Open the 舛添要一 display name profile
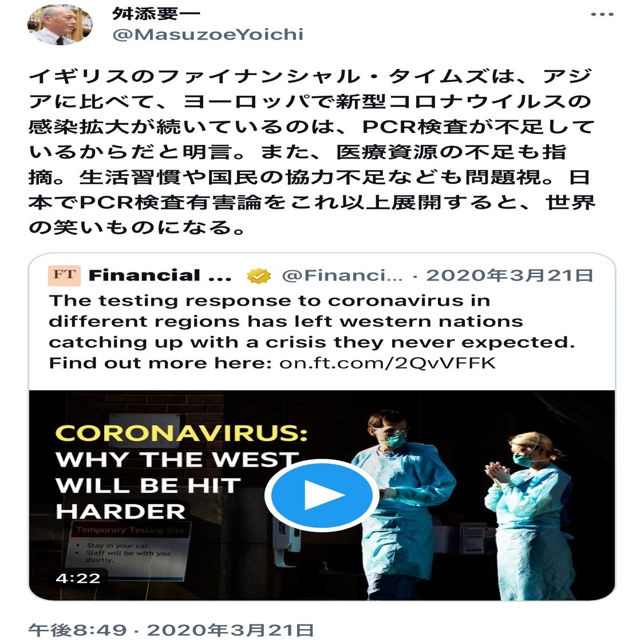This screenshot has height=644, width=644. pyautogui.click(x=156, y=14)
